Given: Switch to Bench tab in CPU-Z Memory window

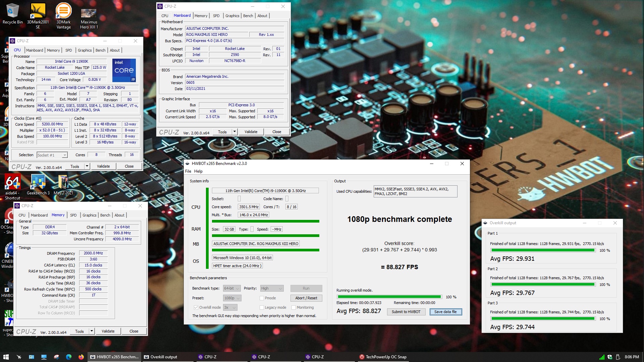Looking at the screenshot, I should [x=105, y=215].
